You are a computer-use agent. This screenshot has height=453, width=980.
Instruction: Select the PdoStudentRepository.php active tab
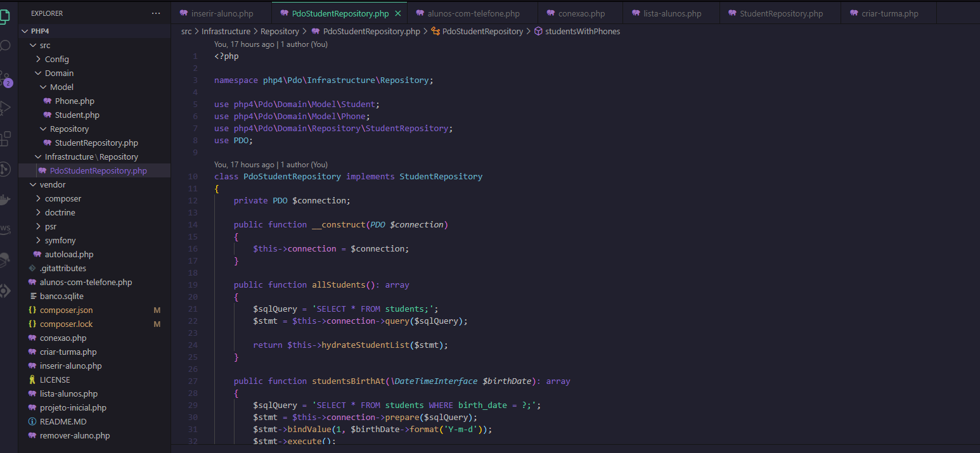click(340, 13)
